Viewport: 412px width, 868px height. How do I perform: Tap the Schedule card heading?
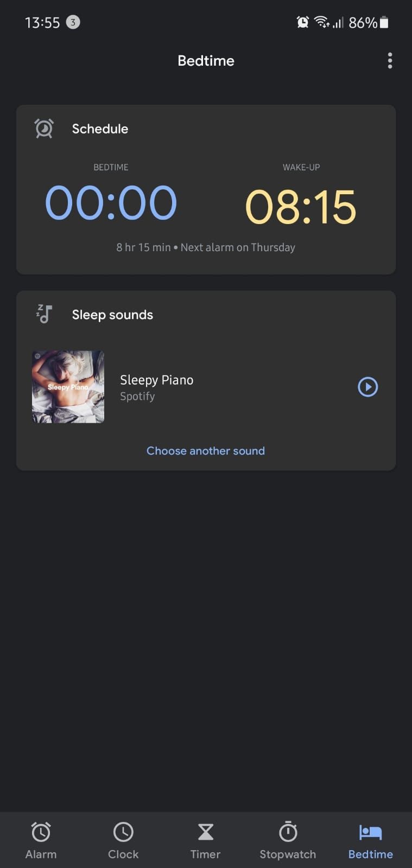[x=100, y=129]
